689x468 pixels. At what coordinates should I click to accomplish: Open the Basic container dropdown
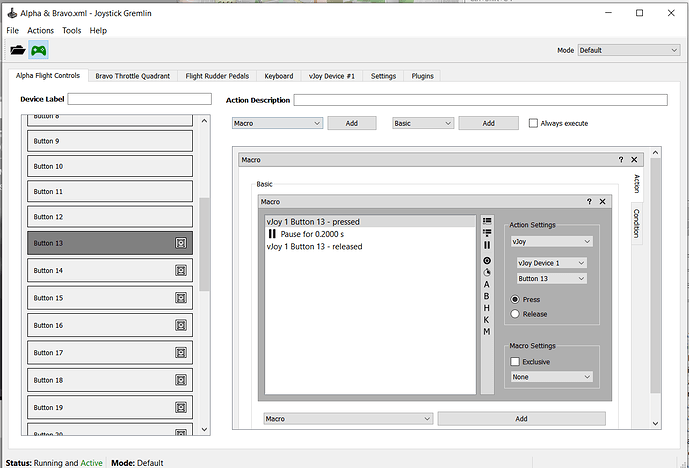(423, 123)
